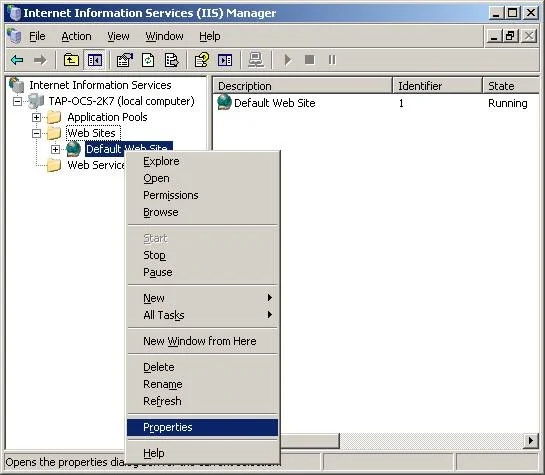Image resolution: width=545 pixels, height=475 pixels.
Task: Collapse the TAP-OCS-2K7 local computer node
Action: [17, 101]
